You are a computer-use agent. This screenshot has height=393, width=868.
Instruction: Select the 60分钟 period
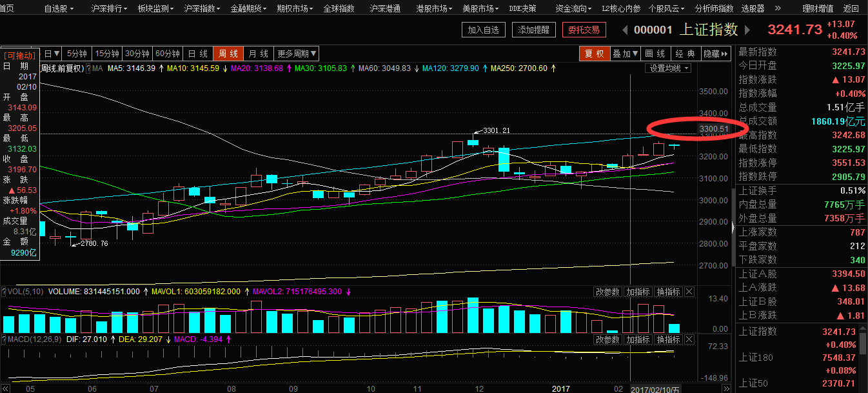click(x=168, y=54)
